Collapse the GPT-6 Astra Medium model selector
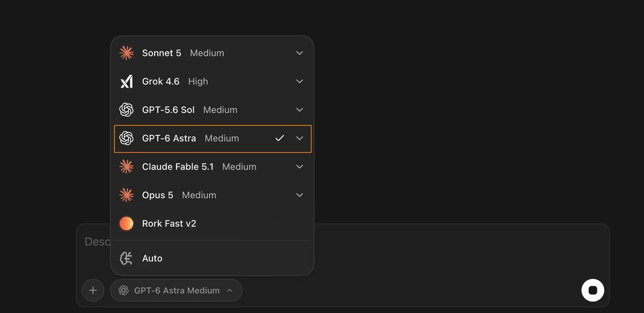The image size is (644, 313). pyautogui.click(x=176, y=290)
